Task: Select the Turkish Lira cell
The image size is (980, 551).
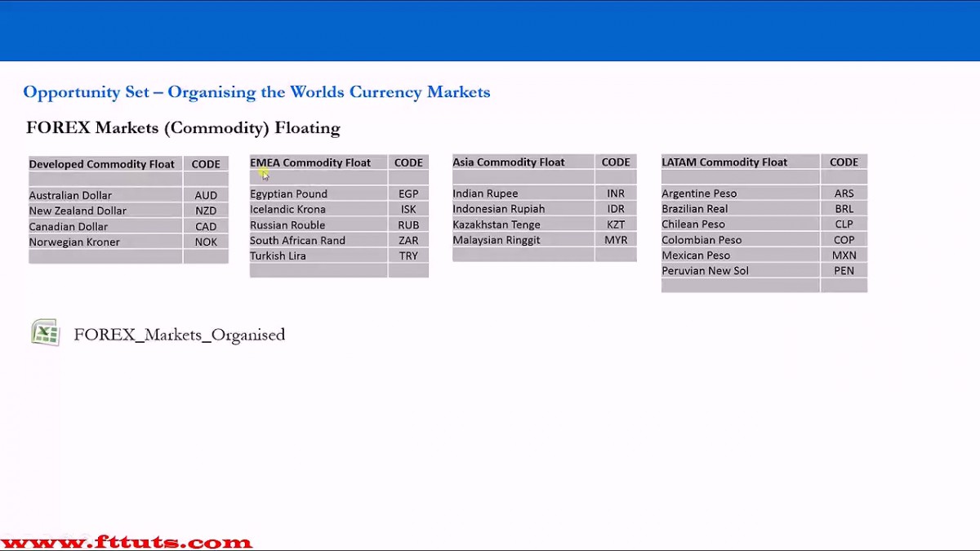Action: [318, 256]
